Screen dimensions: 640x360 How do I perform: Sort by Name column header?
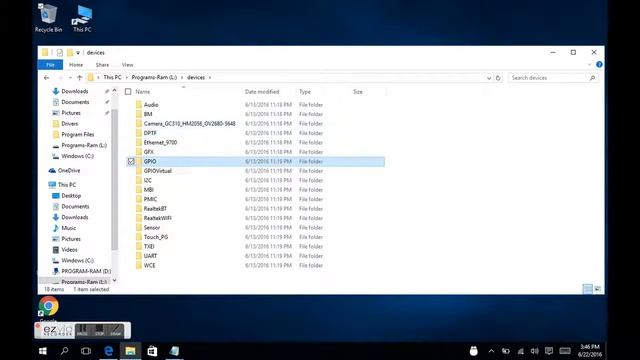[143, 92]
